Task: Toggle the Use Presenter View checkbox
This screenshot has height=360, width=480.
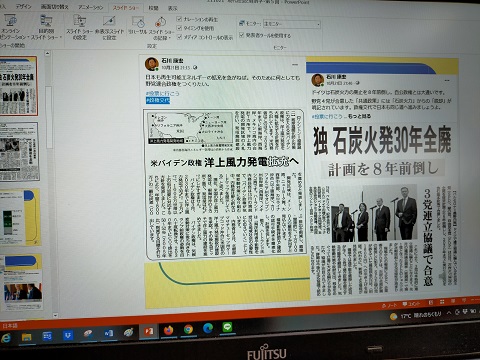Action: coord(242,35)
